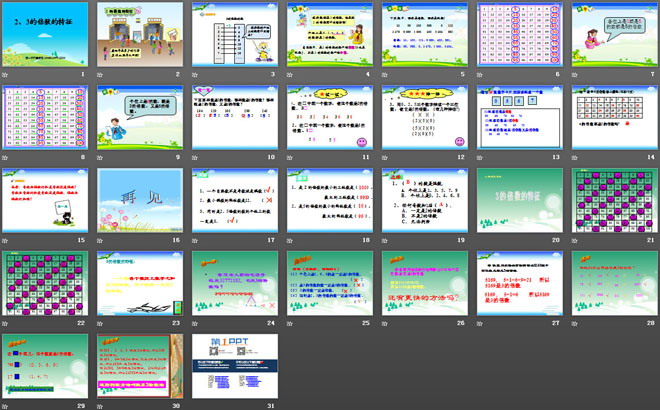This screenshot has width=660, height=410.
Task: Click the animation star under slide 5
Action: (x=385, y=75)
